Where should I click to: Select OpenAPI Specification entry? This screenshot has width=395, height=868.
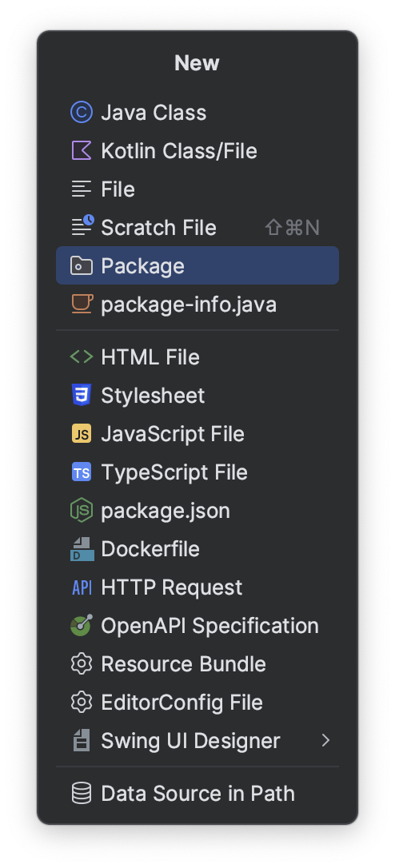point(197,626)
